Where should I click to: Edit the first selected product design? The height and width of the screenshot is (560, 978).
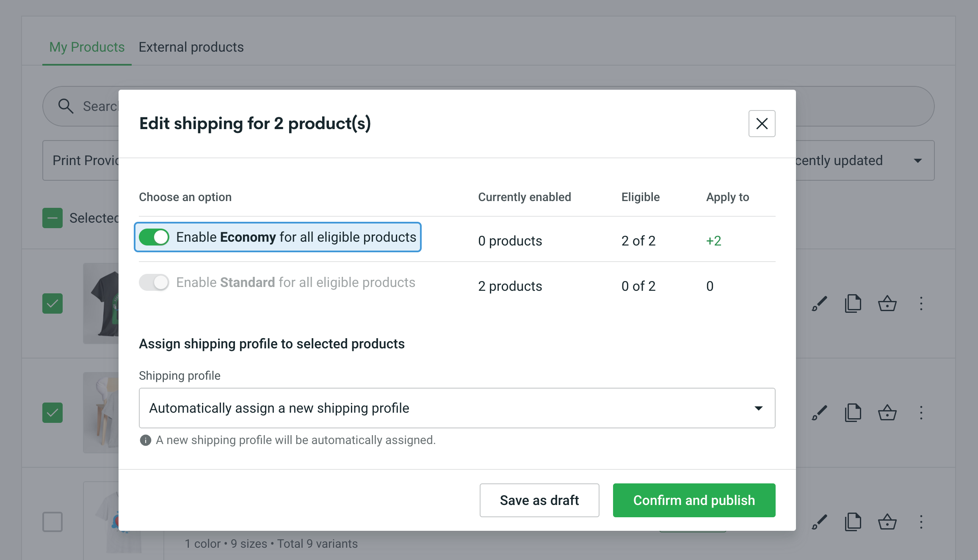point(819,303)
